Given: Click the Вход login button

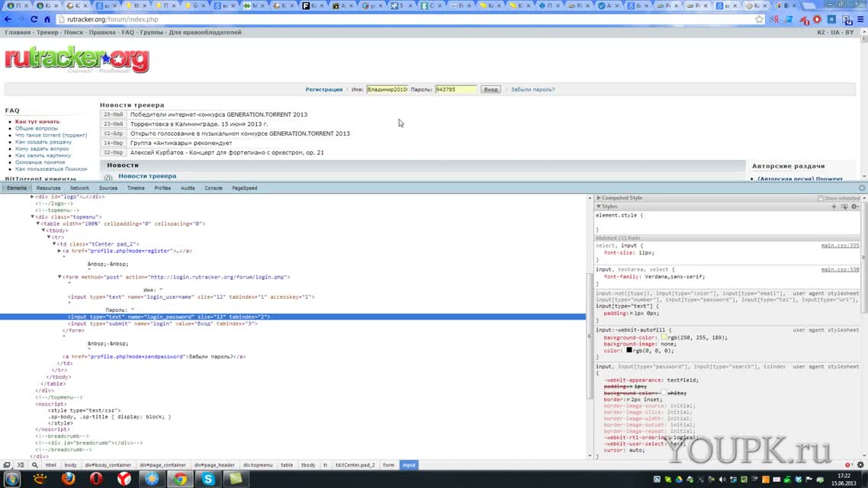Looking at the screenshot, I should point(490,89).
